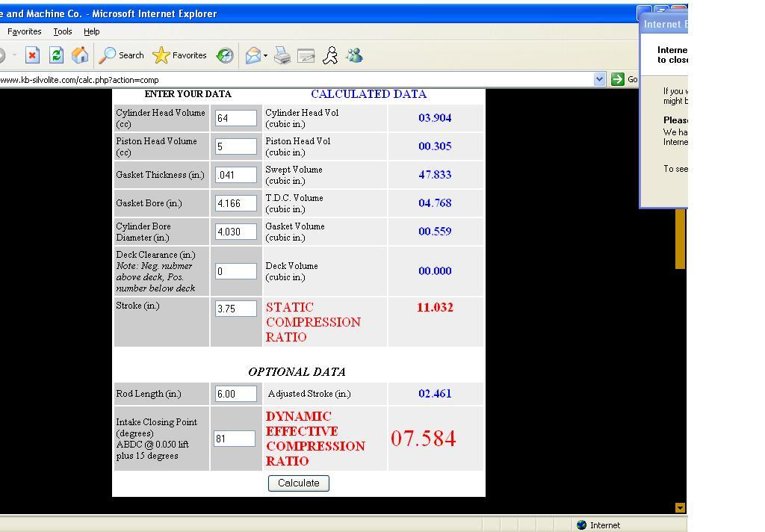Image resolution: width=765 pixels, height=532 pixels.
Task: Open the History toolbar icon
Action: [x=224, y=55]
